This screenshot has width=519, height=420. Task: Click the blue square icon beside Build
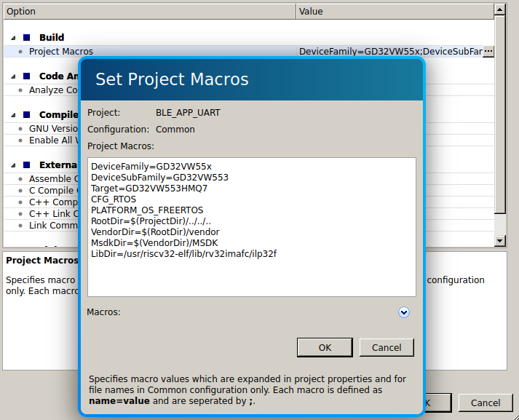click(26, 37)
